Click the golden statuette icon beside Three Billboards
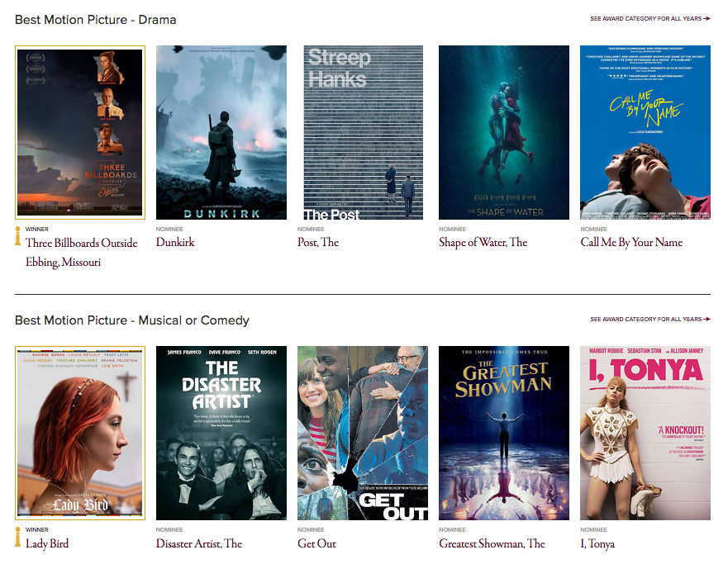Screen dimensions: 728x564 click(18, 235)
